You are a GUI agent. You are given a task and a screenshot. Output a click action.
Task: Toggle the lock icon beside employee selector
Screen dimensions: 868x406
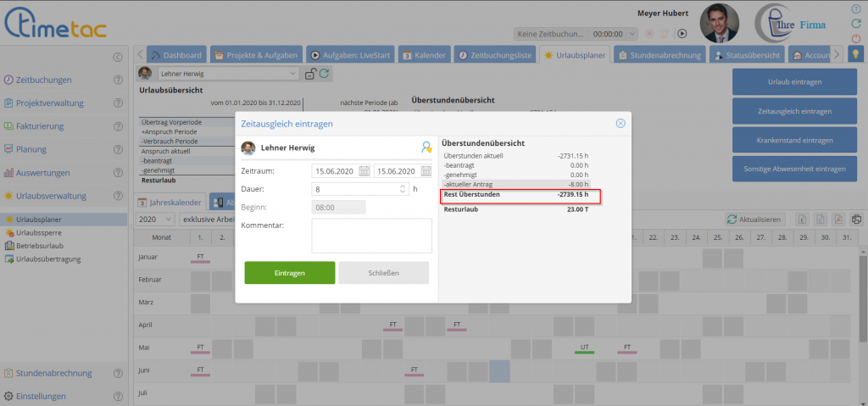pyautogui.click(x=310, y=74)
